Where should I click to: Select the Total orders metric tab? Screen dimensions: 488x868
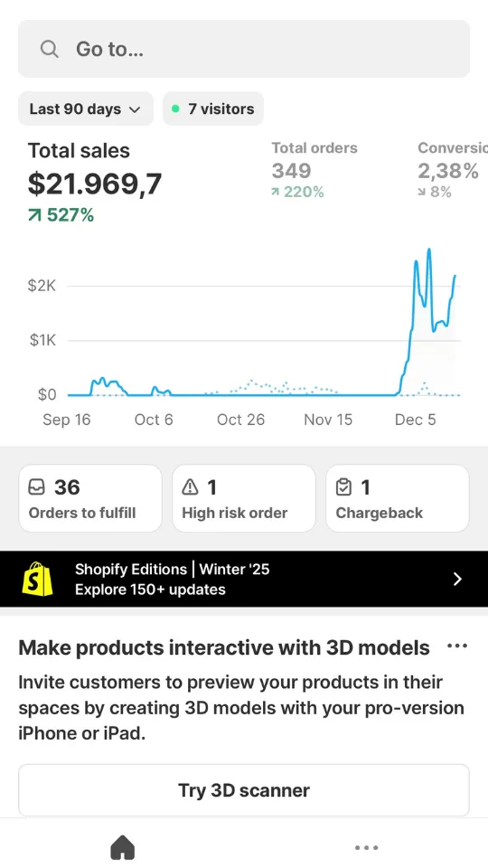(314, 169)
